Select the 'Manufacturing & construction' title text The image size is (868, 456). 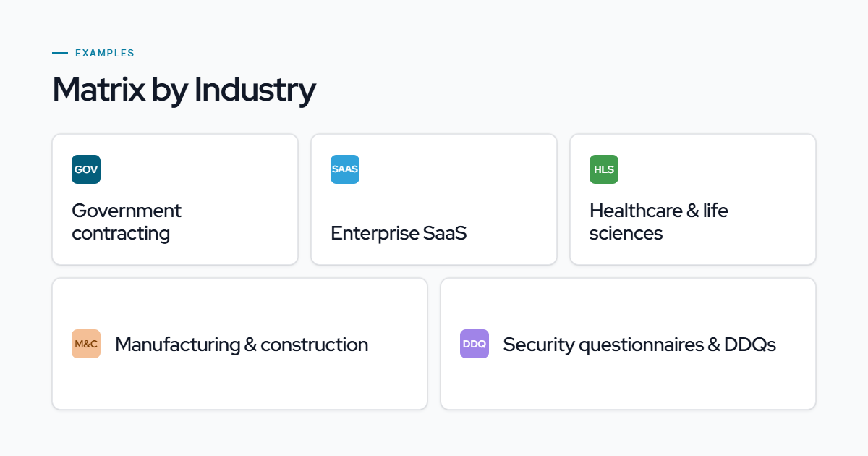point(242,344)
